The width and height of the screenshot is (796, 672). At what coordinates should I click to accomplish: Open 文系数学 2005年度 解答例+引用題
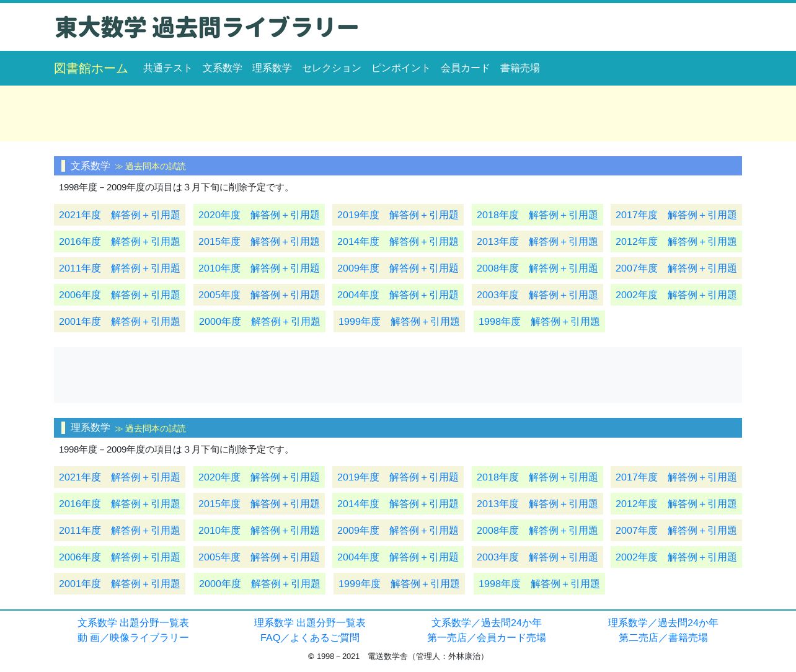click(x=259, y=295)
